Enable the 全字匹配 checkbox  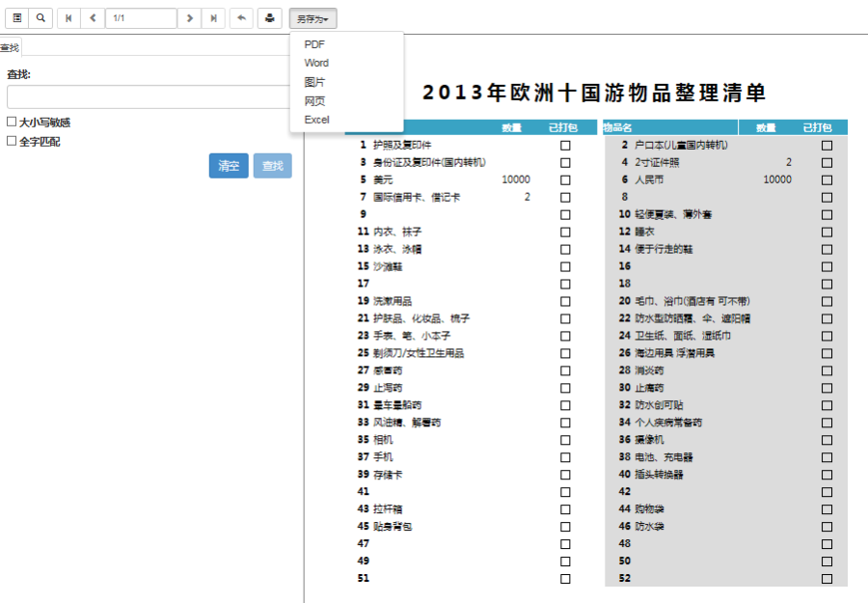click(12, 141)
